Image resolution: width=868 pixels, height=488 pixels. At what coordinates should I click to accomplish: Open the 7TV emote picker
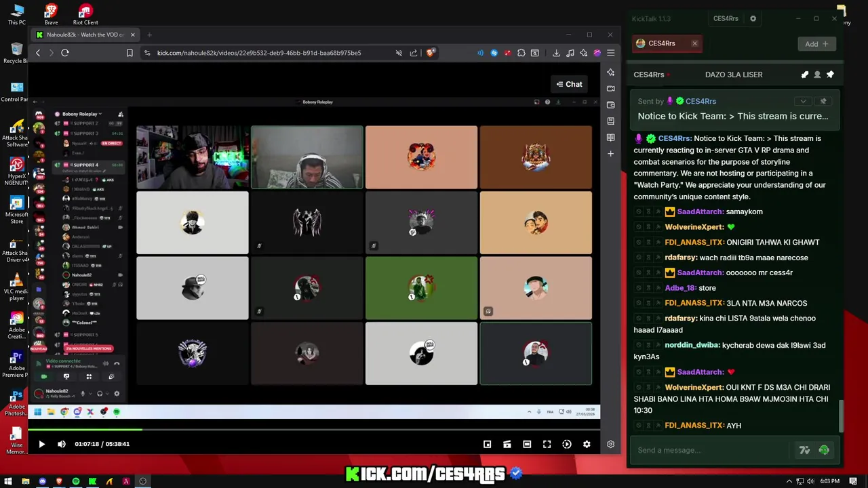(x=805, y=450)
